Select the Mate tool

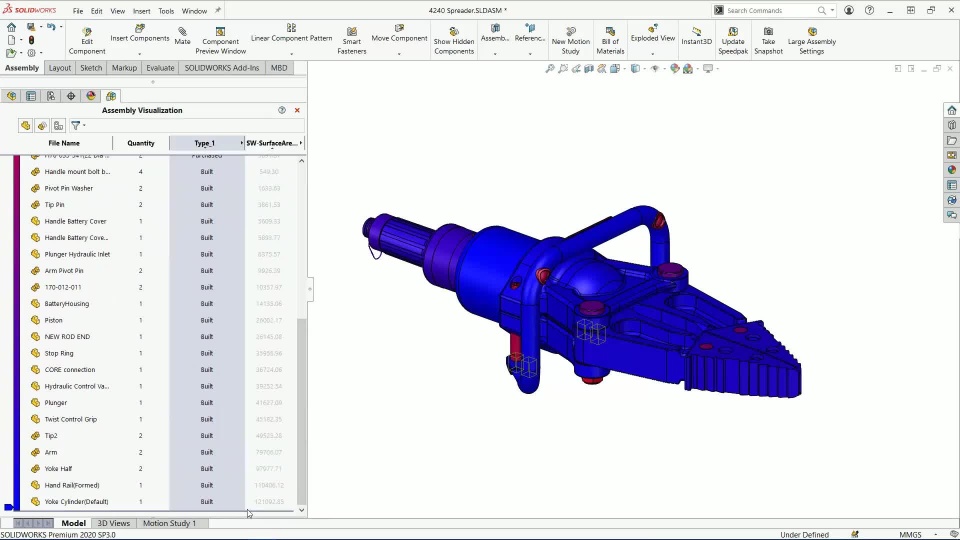182,36
